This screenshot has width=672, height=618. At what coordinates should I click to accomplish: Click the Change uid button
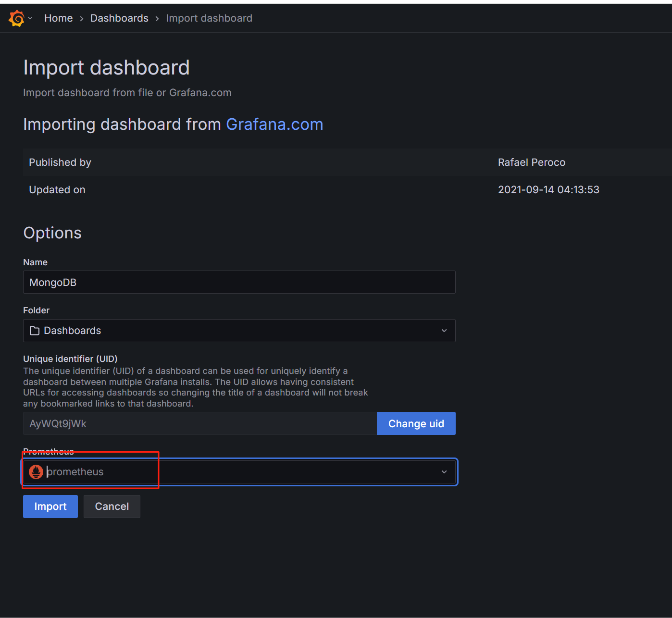click(x=416, y=423)
